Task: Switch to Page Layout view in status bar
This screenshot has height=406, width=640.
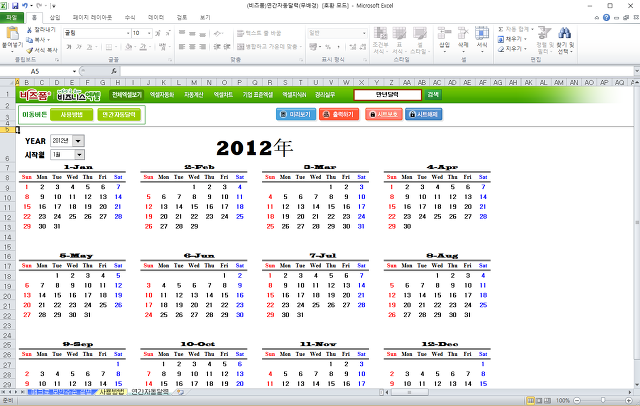Action: pyautogui.click(x=539, y=400)
